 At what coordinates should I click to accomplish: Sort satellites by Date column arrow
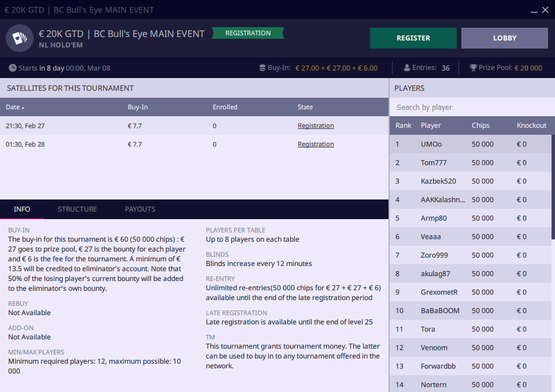click(x=23, y=108)
